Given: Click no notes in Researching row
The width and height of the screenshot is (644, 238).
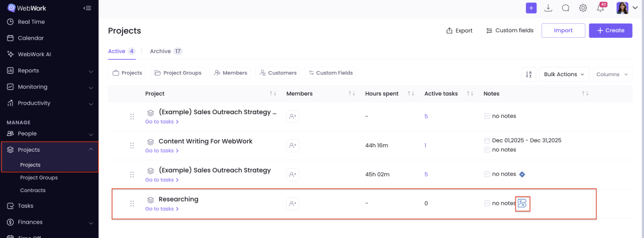Looking at the screenshot, I should [504, 203].
